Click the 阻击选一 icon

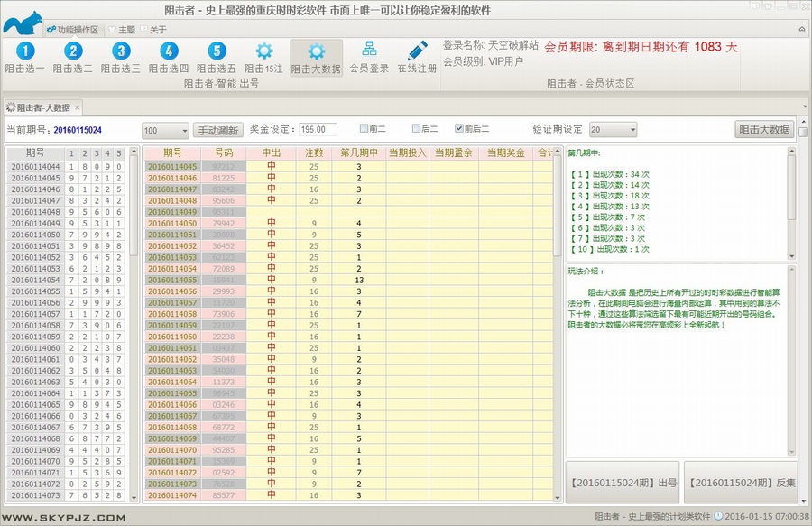(25, 52)
